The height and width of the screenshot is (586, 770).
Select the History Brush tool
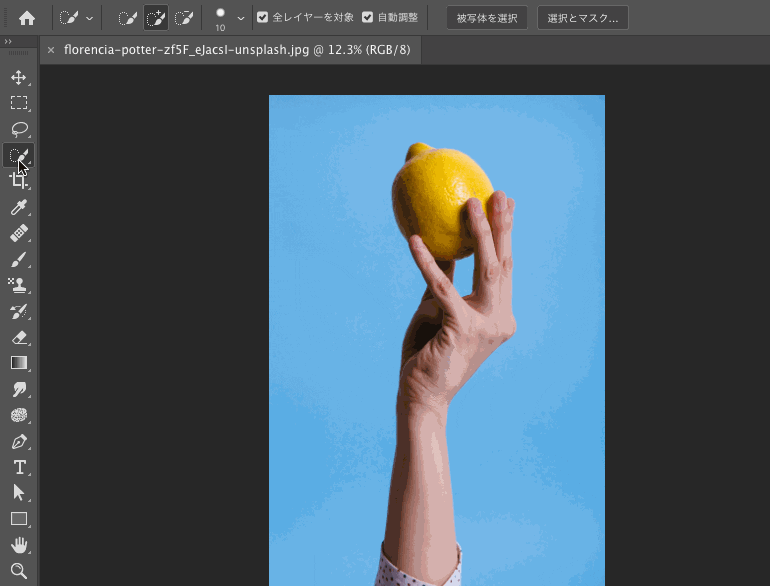19,311
